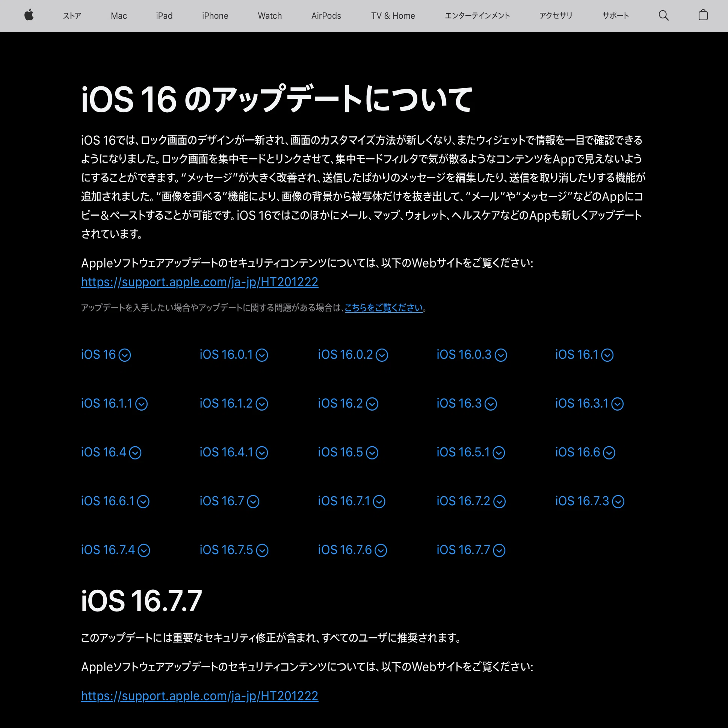Click the iOS 16 のアップデートについて page heading
Screen dimensions: 728x728
(x=276, y=99)
